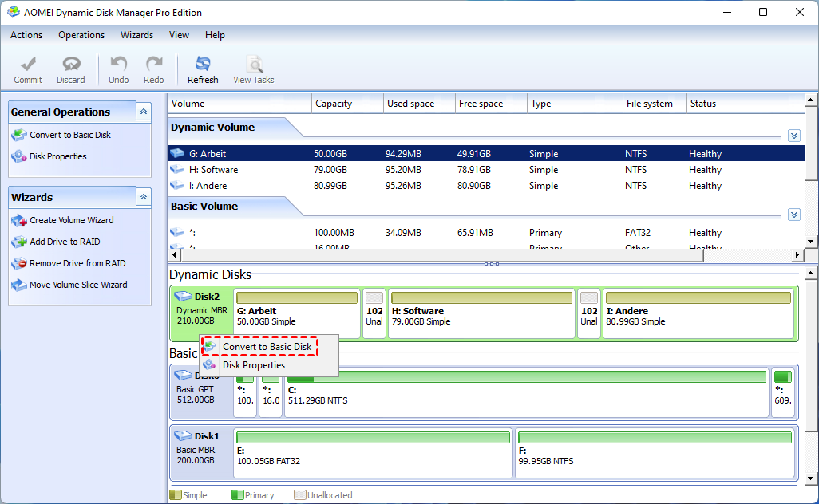
Task: Collapse the Wizards panel
Action: point(144,197)
